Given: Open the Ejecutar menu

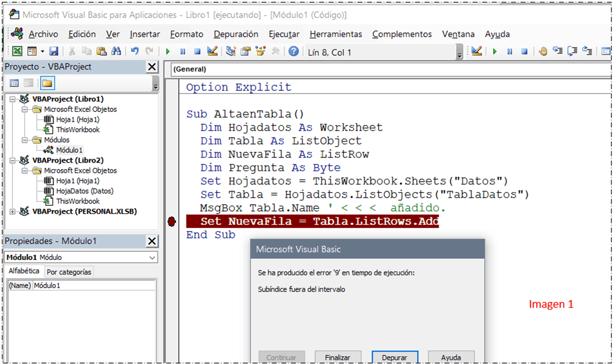Looking at the screenshot, I should 284,34.
